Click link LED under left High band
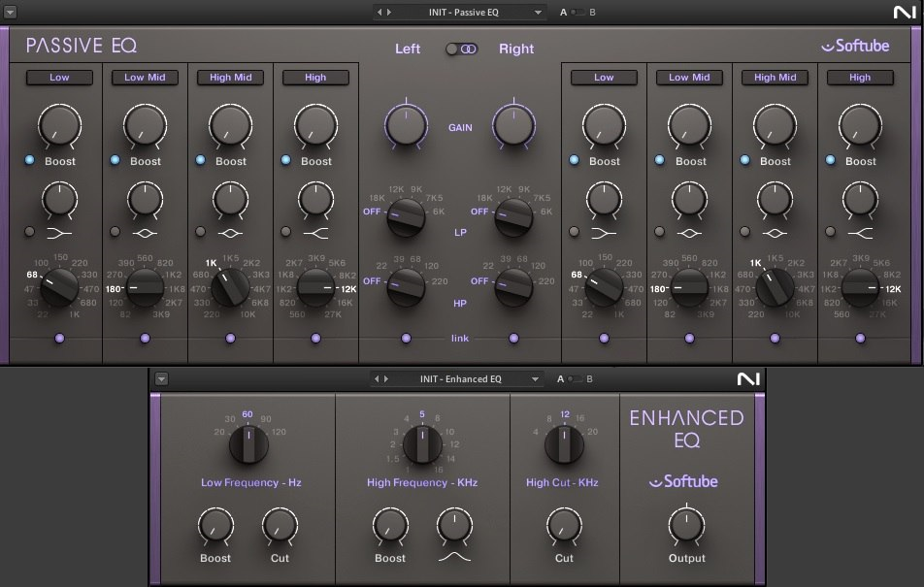 click(x=315, y=339)
